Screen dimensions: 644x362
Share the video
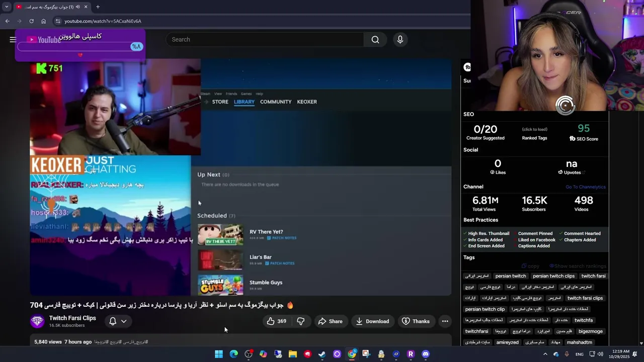point(330,321)
